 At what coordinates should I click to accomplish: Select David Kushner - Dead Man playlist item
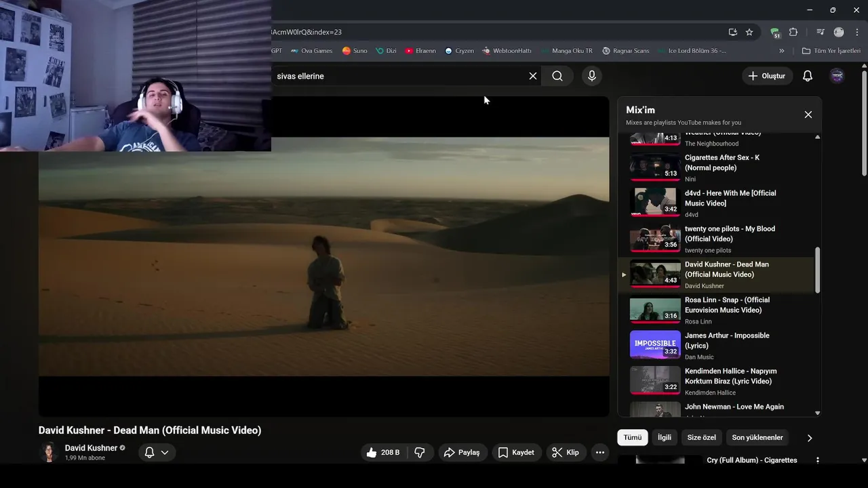[x=715, y=274]
